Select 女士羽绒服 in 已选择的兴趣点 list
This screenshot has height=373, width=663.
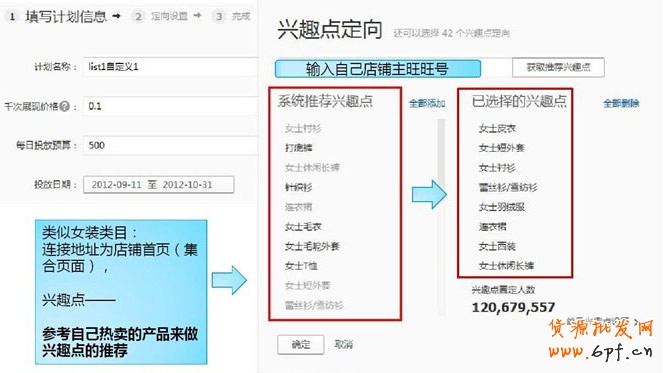(501, 207)
